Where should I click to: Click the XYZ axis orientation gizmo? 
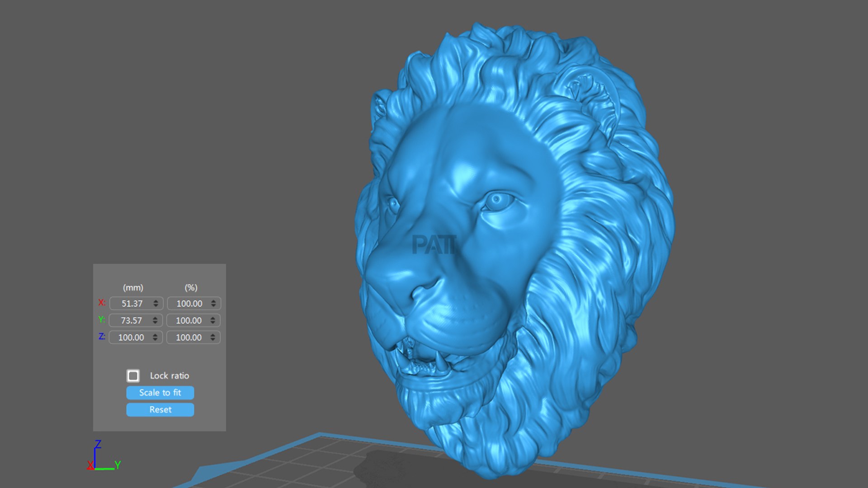point(104,455)
